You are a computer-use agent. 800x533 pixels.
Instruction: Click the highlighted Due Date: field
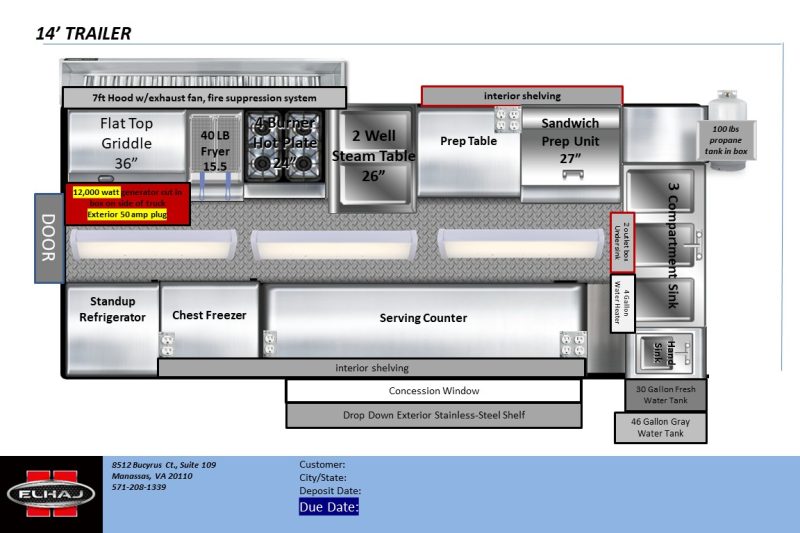click(329, 507)
